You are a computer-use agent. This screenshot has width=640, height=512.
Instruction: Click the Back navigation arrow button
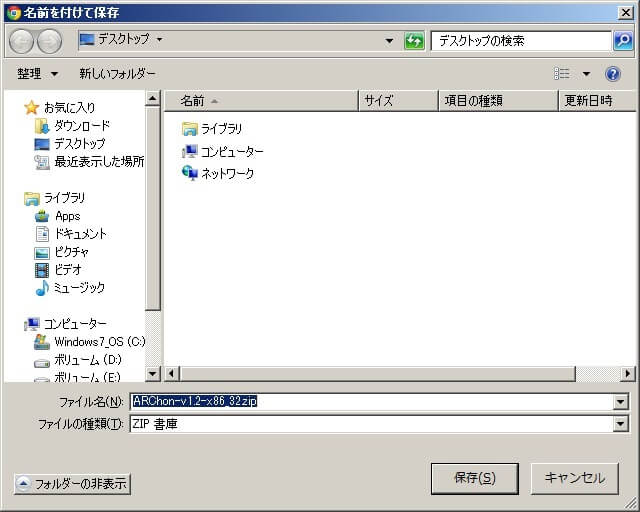[x=21, y=41]
